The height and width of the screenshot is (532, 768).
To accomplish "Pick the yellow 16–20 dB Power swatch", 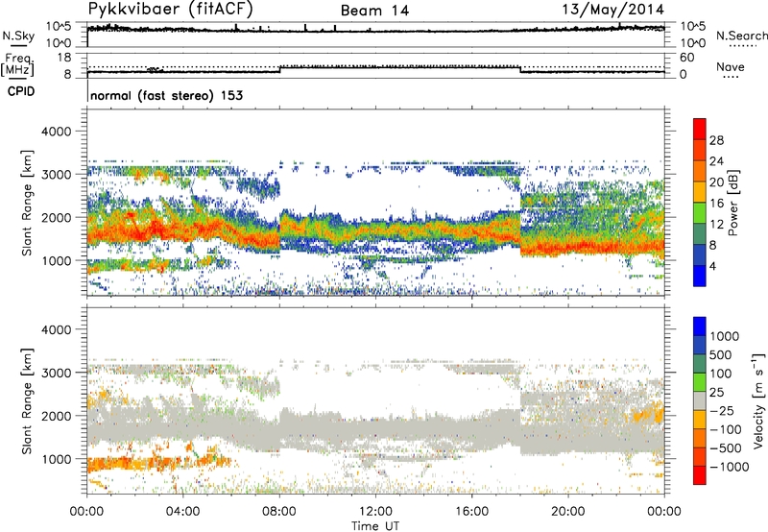I will pyautogui.click(x=700, y=192).
